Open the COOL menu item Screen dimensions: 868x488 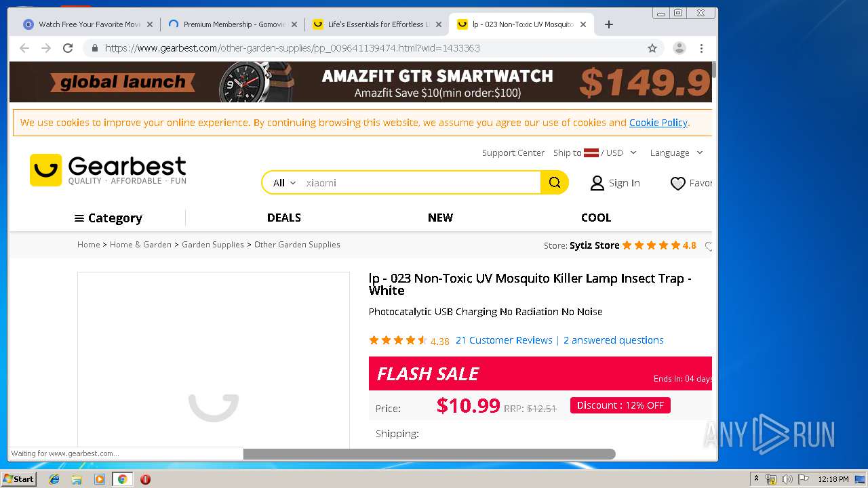pyautogui.click(x=596, y=218)
